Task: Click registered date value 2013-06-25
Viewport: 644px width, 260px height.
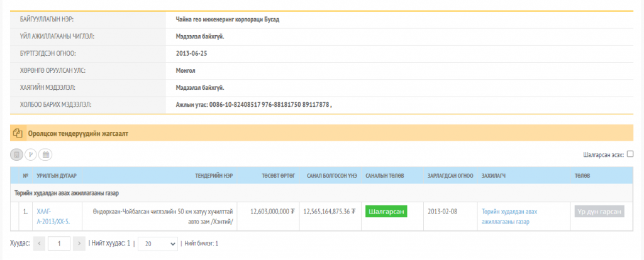Action: (191, 53)
